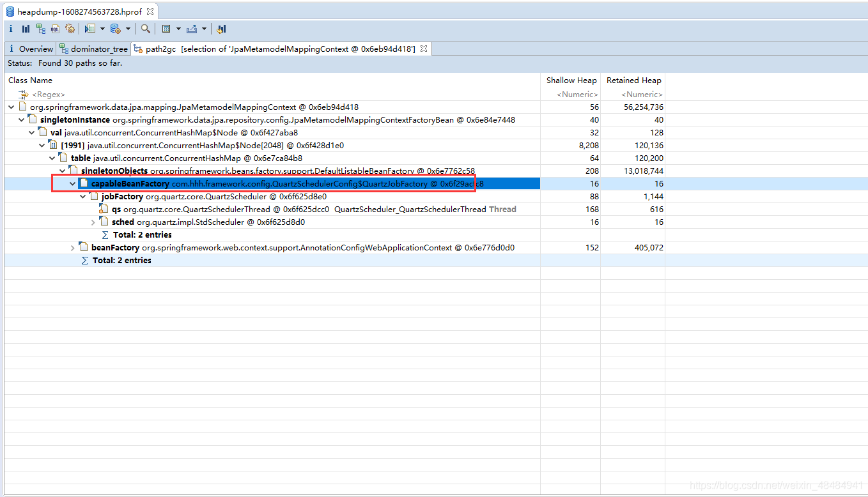Open the Dominator Tree toolbar icon
Viewport: 868px width, 497px height.
click(x=40, y=29)
